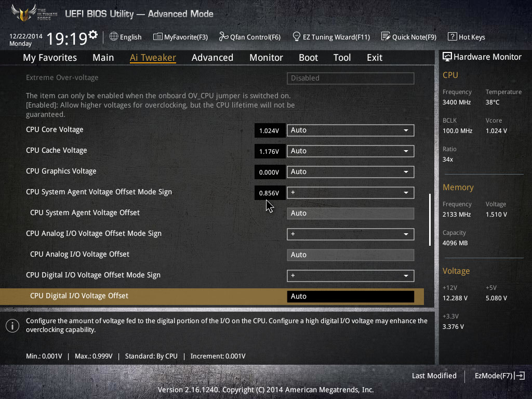
Task: Click CPU System Agent Voltage Offset field
Action: [x=351, y=214]
